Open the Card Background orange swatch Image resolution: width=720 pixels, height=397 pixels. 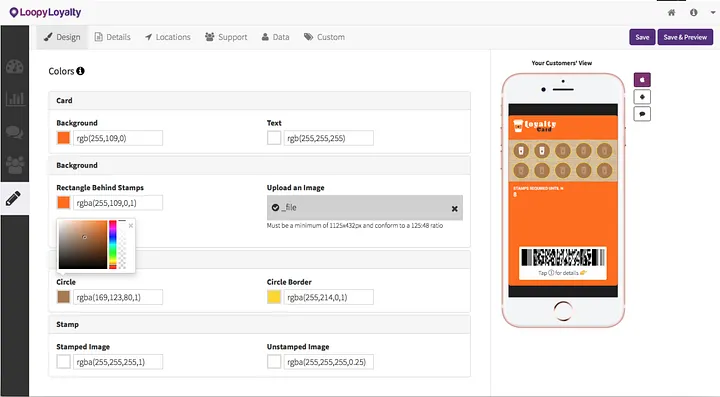63,138
